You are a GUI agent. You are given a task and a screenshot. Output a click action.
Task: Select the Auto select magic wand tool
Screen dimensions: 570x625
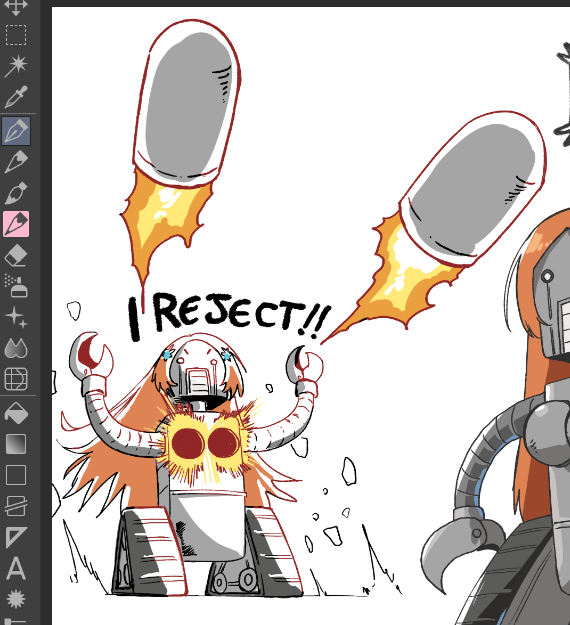(x=16, y=66)
